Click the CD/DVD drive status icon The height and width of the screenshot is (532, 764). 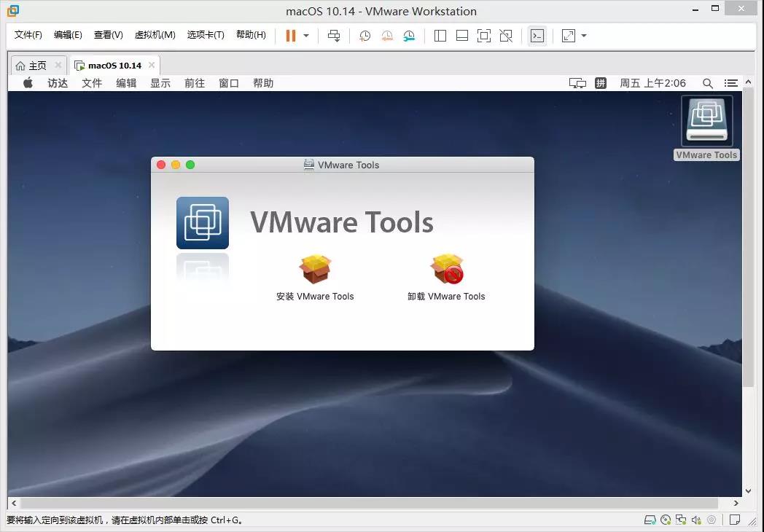point(666,520)
